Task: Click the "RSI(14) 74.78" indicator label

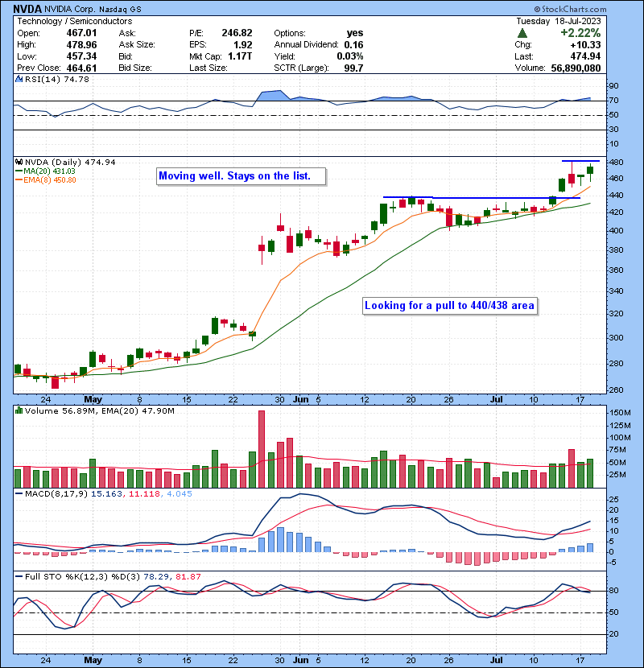Action: [56, 79]
